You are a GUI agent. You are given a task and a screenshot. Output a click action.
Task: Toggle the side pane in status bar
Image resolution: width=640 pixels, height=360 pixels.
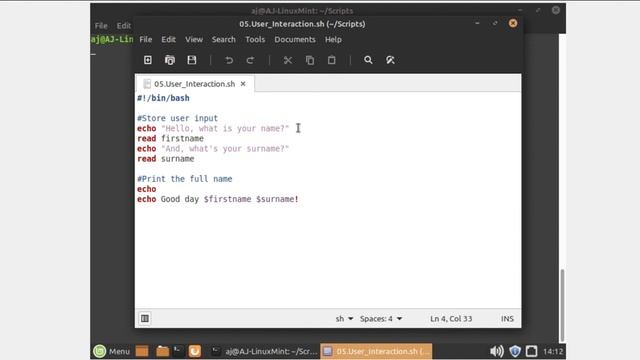tap(145, 318)
